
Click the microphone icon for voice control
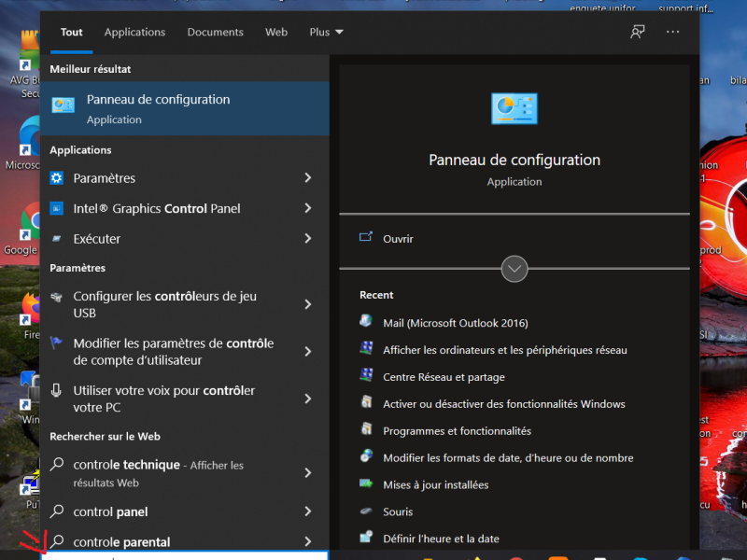pyautogui.click(x=56, y=390)
